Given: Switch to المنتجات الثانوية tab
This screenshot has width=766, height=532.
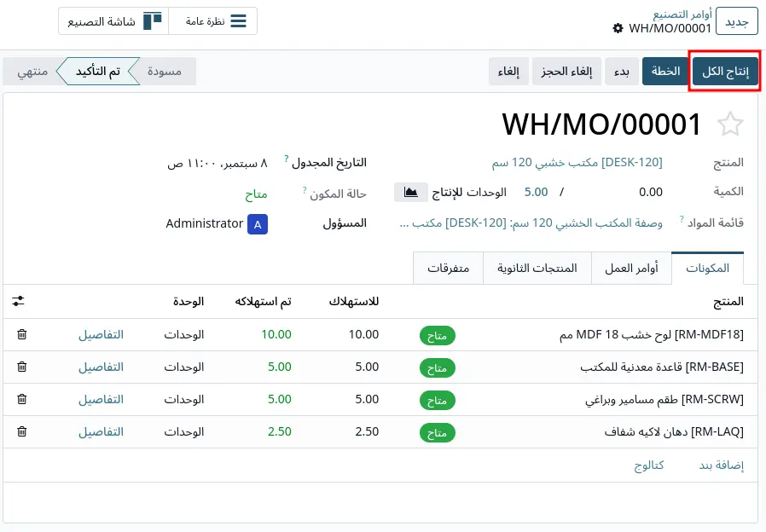Looking at the screenshot, I should click(537, 268).
